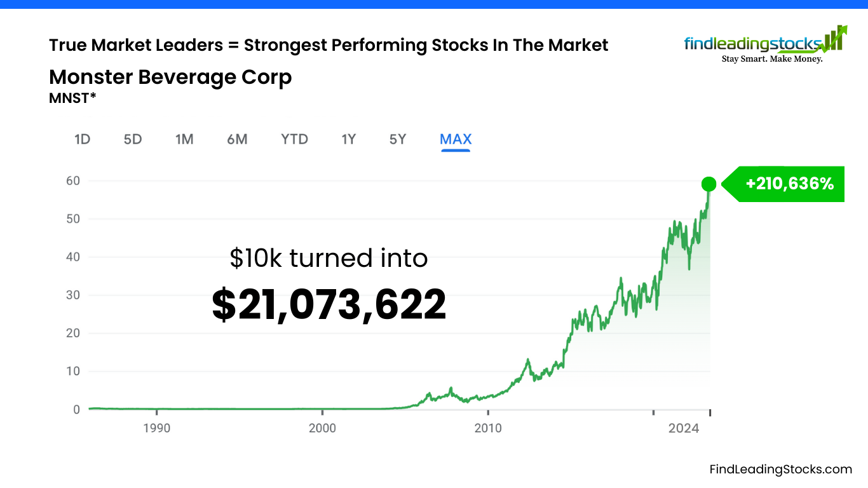The height and width of the screenshot is (488, 868).
Task: Click the 2000 axis label
Action: coord(322,428)
